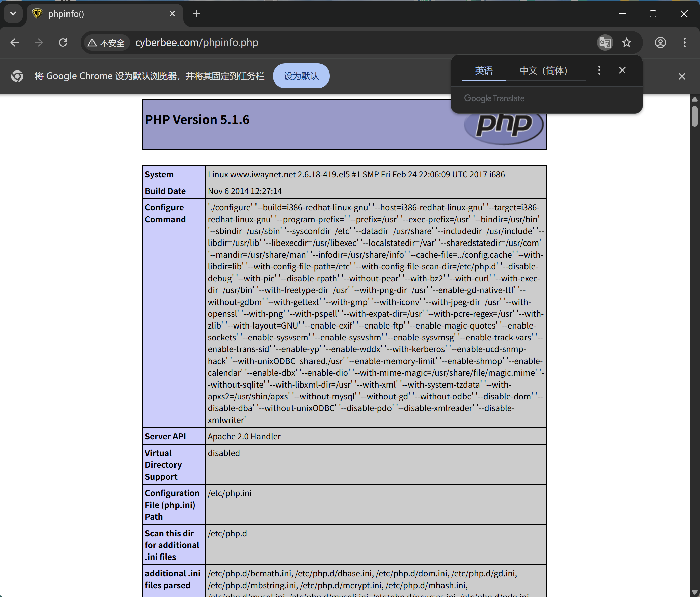The image size is (700, 597).
Task: Open translate popup options three-dot menu
Action: pyautogui.click(x=599, y=70)
